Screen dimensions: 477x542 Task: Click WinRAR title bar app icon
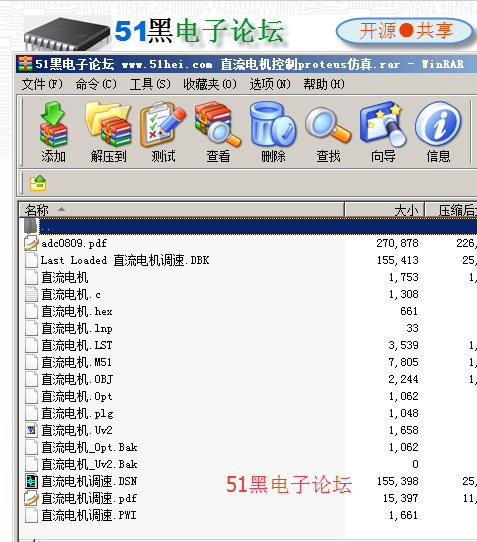(x=26, y=64)
